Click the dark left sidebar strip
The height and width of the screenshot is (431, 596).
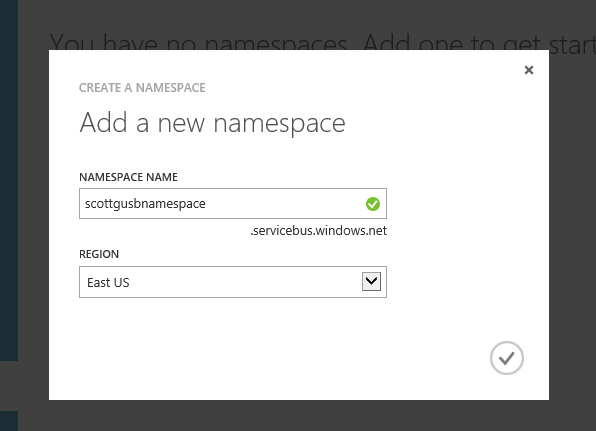tap(9, 180)
